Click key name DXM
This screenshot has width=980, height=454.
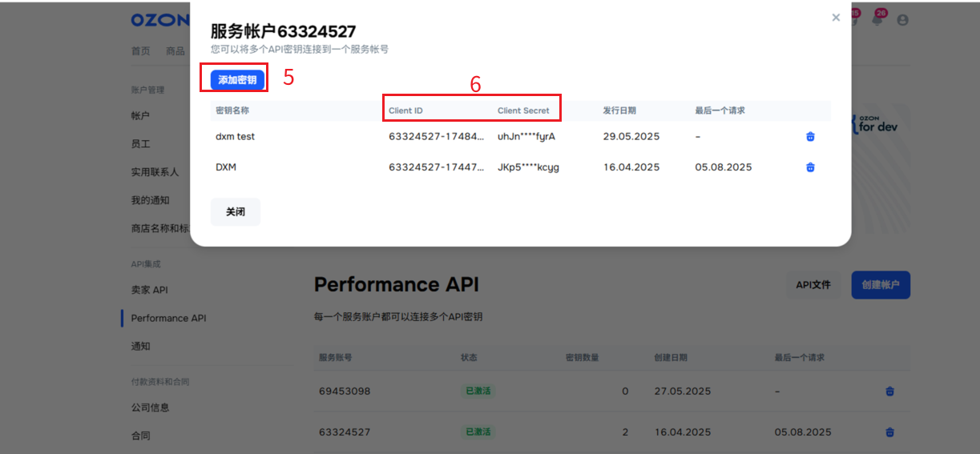pyautogui.click(x=226, y=167)
